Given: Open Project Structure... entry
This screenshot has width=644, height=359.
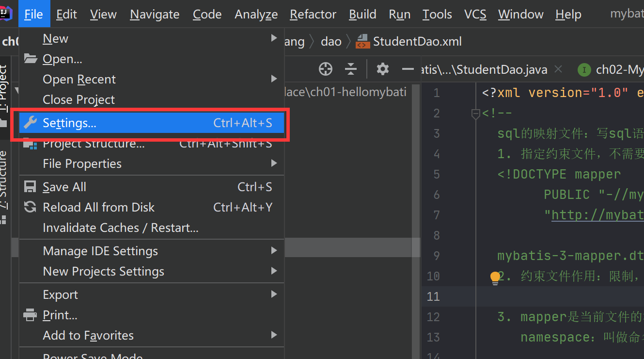Looking at the screenshot, I should pos(152,144).
